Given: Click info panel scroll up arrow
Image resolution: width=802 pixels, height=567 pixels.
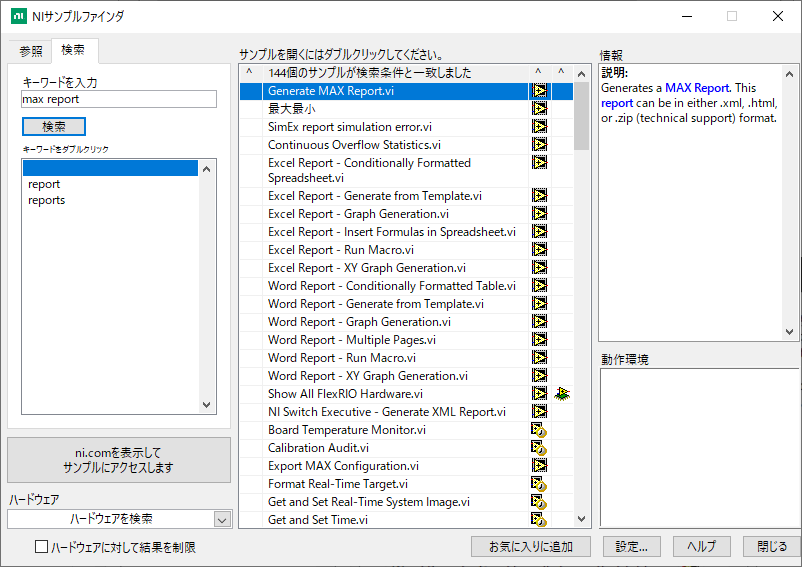Looking at the screenshot, I should pos(789,74).
